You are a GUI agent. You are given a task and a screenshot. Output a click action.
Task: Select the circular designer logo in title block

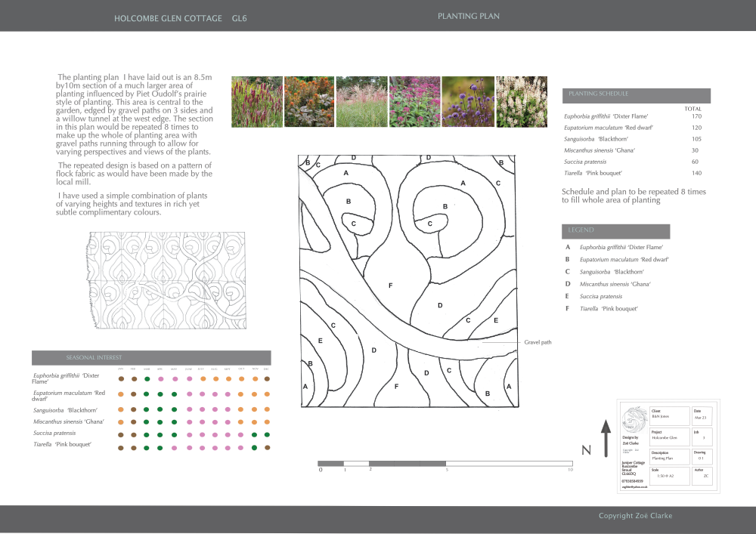(x=635, y=420)
